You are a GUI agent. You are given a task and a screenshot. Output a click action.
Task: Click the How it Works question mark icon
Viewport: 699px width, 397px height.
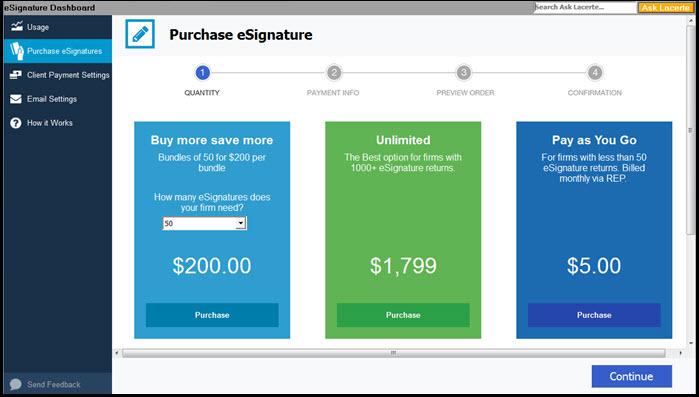tap(16, 123)
